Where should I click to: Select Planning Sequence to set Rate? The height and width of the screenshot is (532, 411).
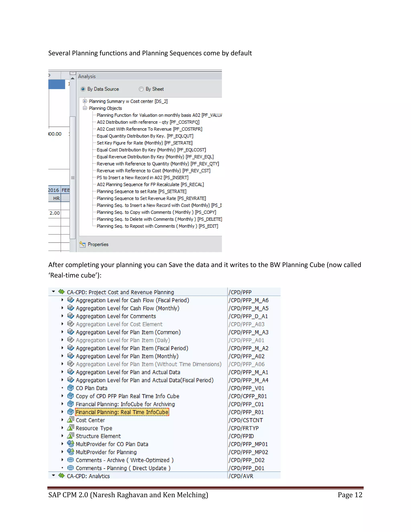tap(141, 192)
